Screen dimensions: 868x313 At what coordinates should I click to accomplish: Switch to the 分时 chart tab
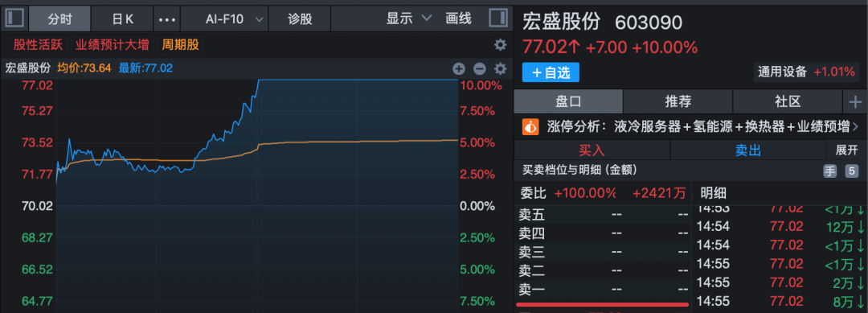pyautogui.click(x=59, y=19)
